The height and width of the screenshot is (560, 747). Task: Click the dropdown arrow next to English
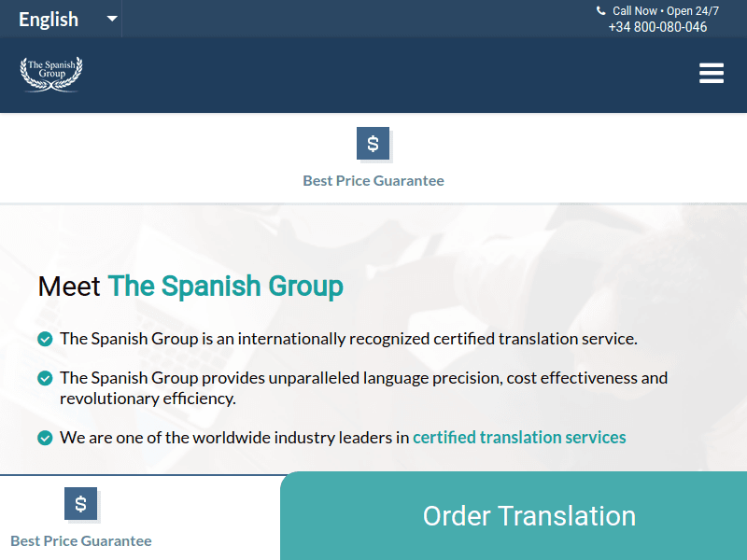[x=111, y=19]
